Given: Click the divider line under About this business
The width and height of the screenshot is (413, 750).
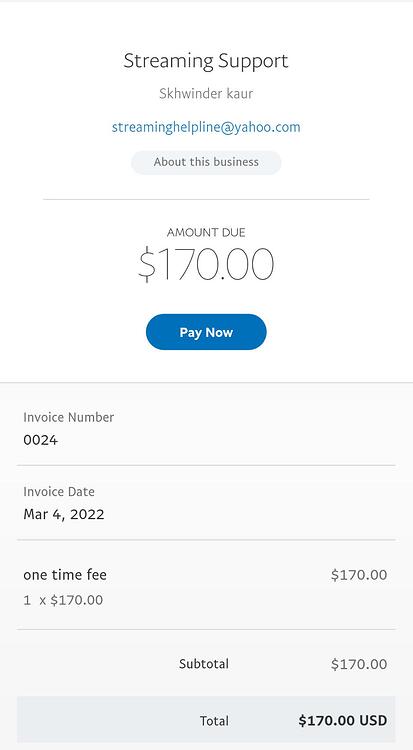Looking at the screenshot, I should coord(206,199).
